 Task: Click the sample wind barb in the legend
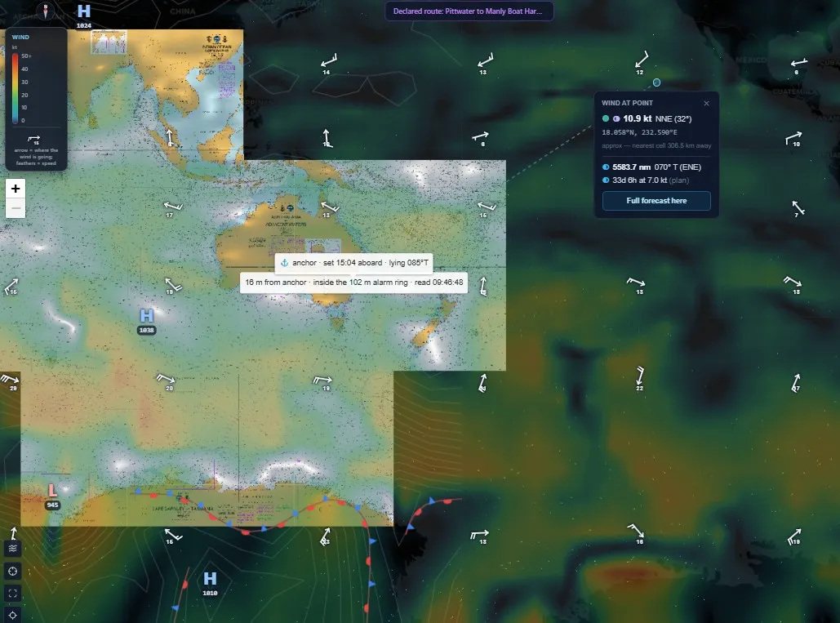pyautogui.click(x=35, y=140)
